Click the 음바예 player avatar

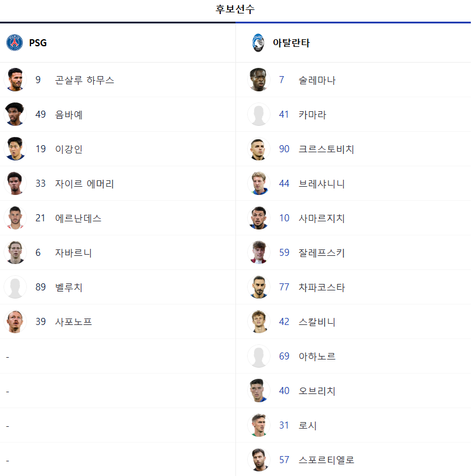click(15, 114)
